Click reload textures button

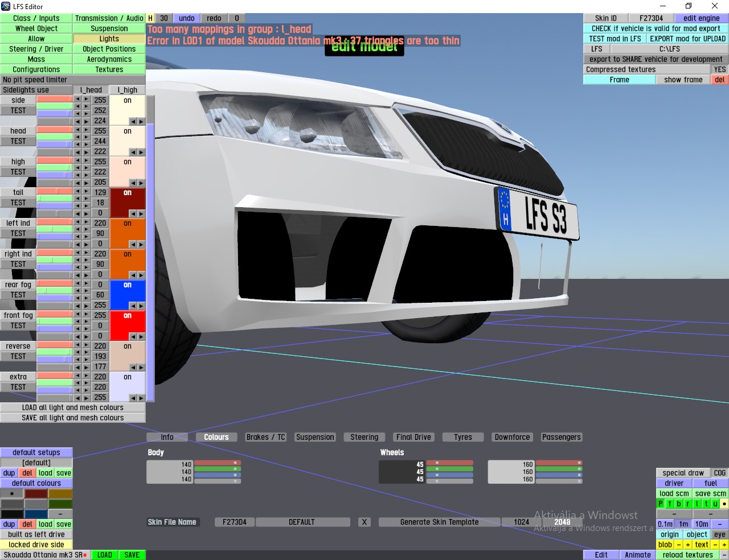[688, 555]
